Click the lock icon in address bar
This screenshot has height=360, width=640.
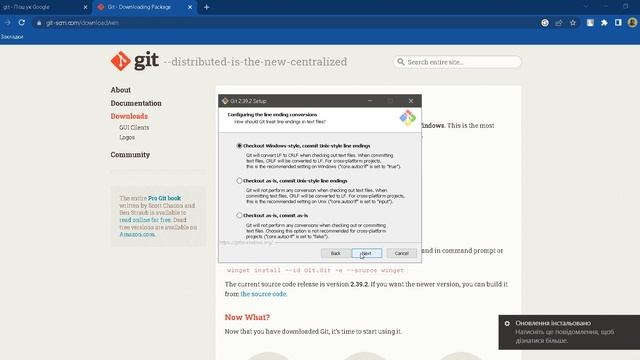point(39,23)
